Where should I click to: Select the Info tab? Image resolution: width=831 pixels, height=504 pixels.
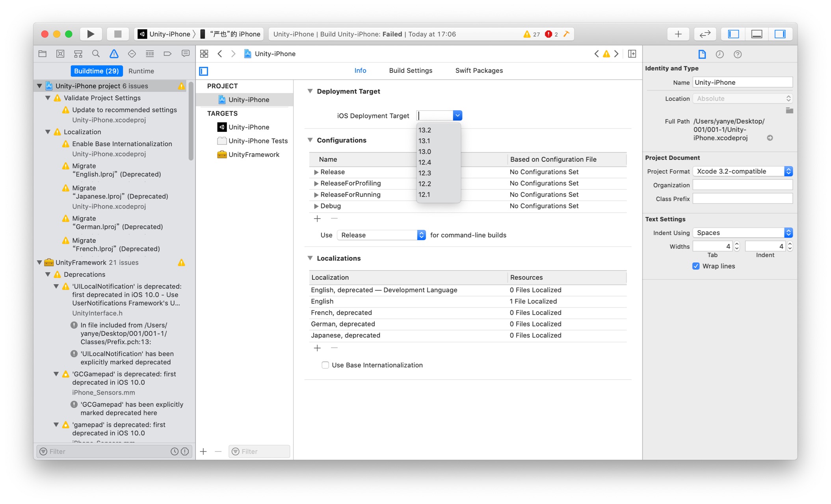coord(360,71)
